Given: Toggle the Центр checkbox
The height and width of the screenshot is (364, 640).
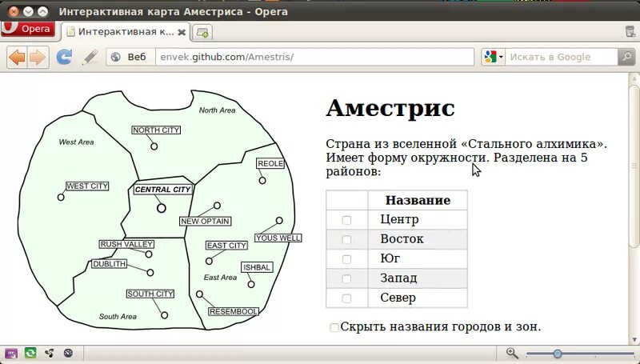Looking at the screenshot, I should point(346,220).
